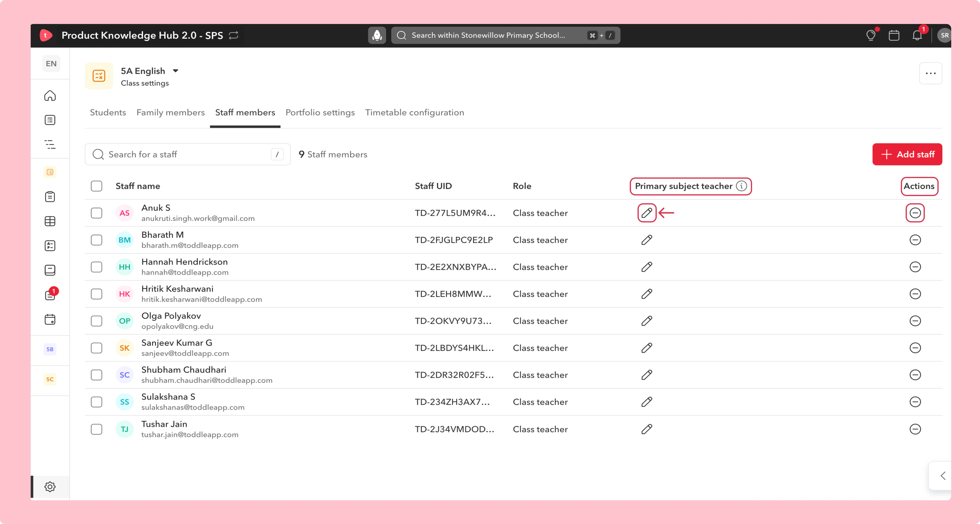The image size is (980, 524).
Task: Edit primary subject for Anuk S
Action: (x=647, y=213)
